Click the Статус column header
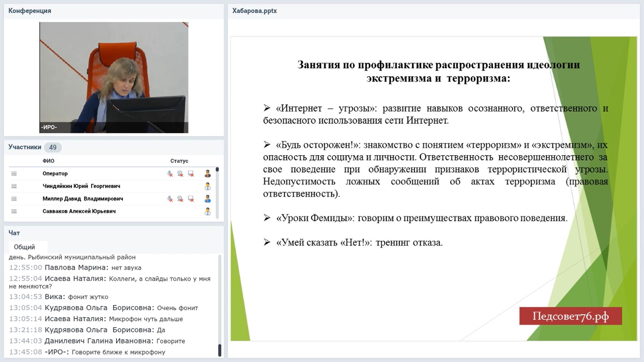The width and height of the screenshot is (644, 362). [x=179, y=161]
